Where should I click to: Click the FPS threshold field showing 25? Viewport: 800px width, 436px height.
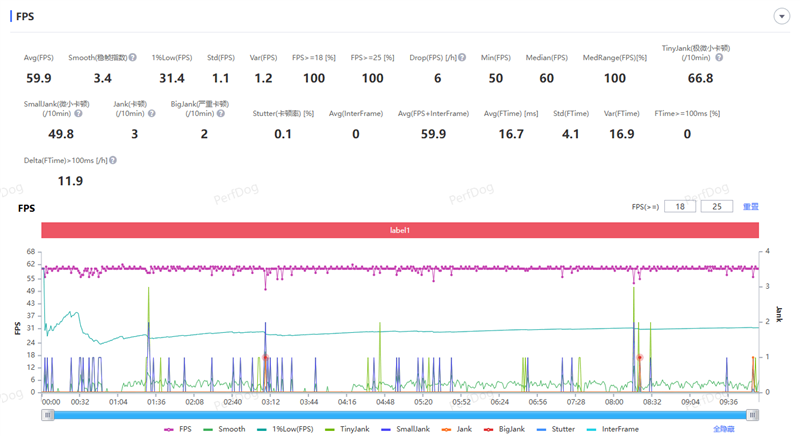coord(716,207)
